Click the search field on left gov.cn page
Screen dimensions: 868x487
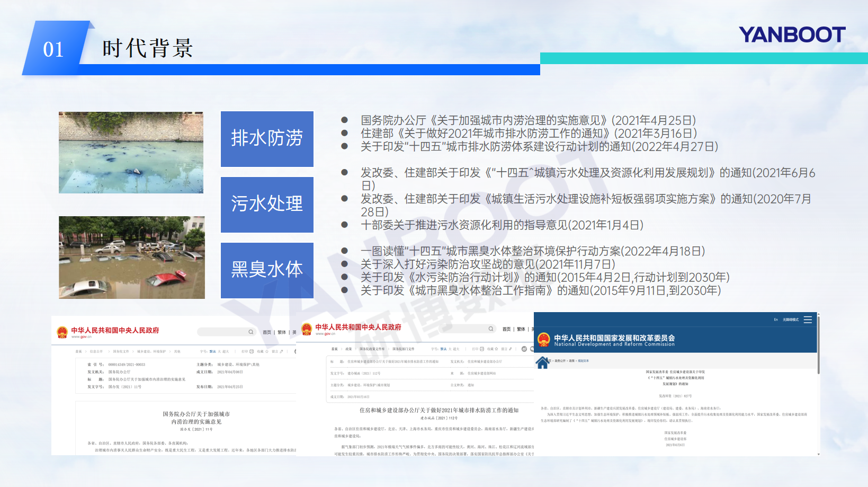(x=222, y=332)
